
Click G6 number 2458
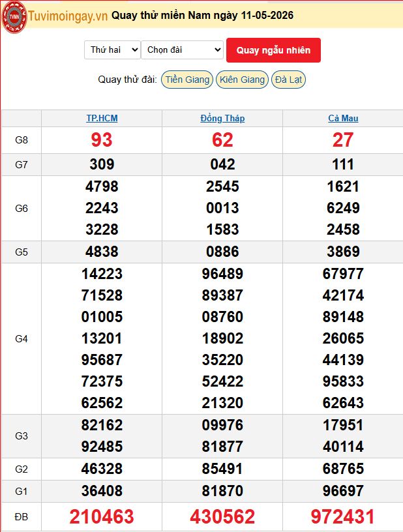tap(343, 229)
